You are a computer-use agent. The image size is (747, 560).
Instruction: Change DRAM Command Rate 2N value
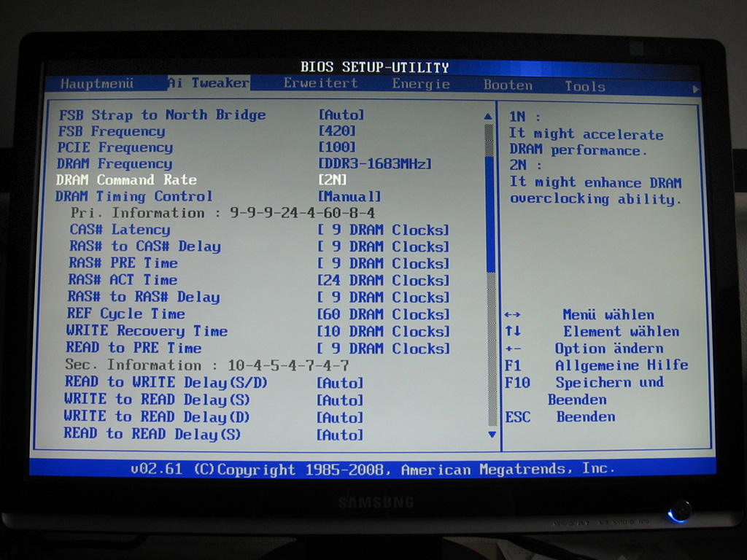[x=333, y=180]
